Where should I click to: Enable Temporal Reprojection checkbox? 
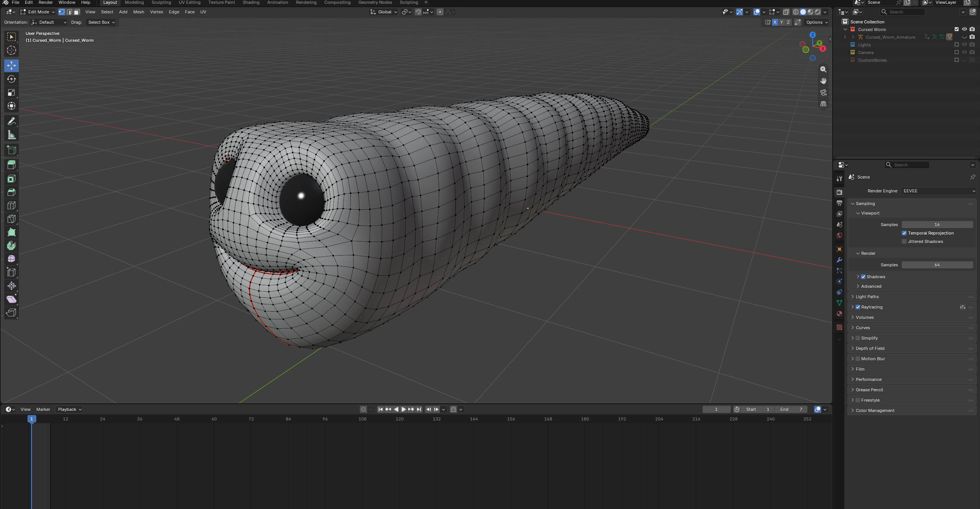904,233
